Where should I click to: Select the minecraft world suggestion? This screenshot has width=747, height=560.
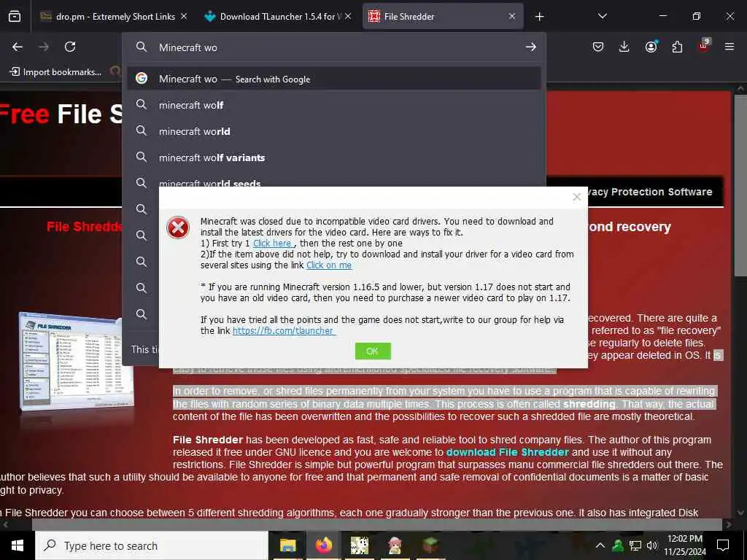click(x=334, y=131)
